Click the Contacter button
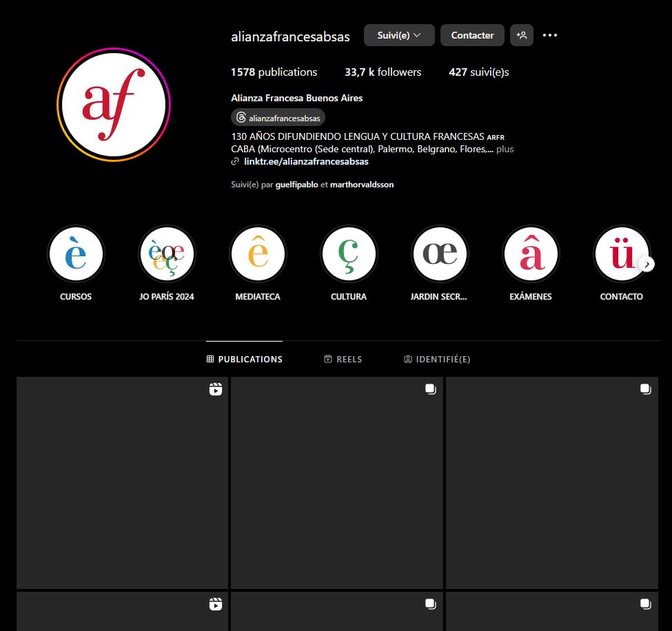The image size is (672, 631). (x=472, y=35)
